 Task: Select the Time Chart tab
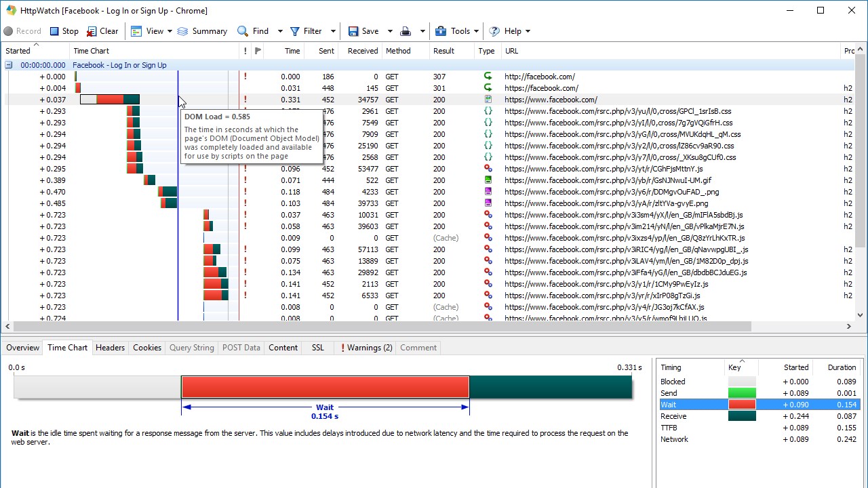67,348
